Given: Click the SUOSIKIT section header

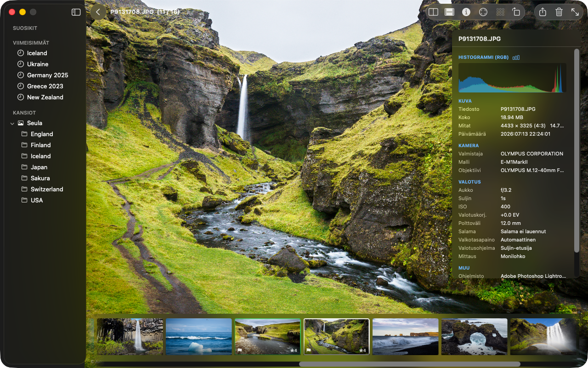Looking at the screenshot, I should click(x=25, y=28).
